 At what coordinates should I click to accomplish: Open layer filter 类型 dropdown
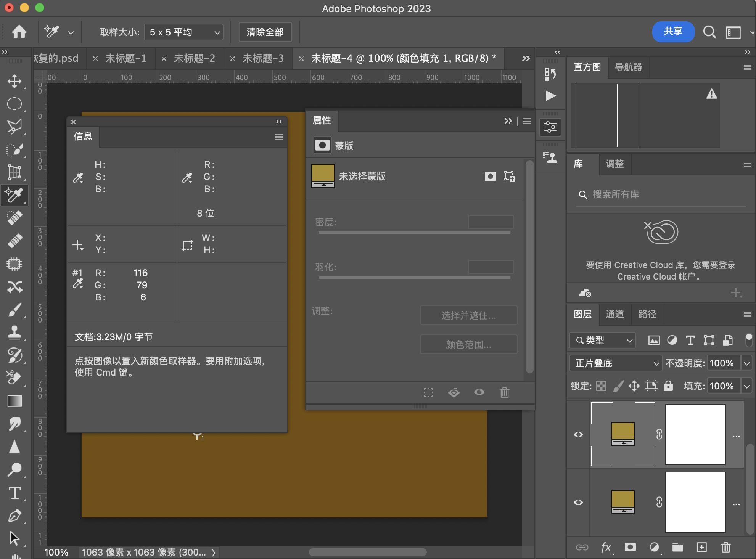603,340
